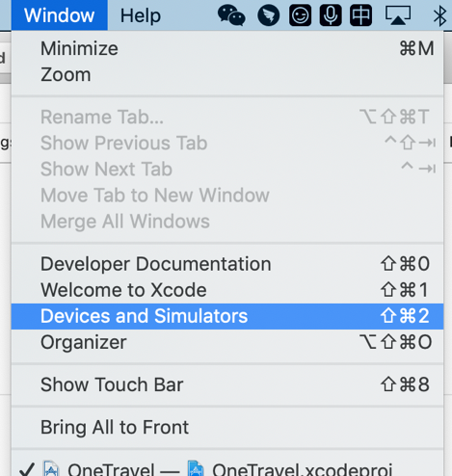452x476 pixels.
Task: Choose Bring All to Front
Action: coord(227,427)
